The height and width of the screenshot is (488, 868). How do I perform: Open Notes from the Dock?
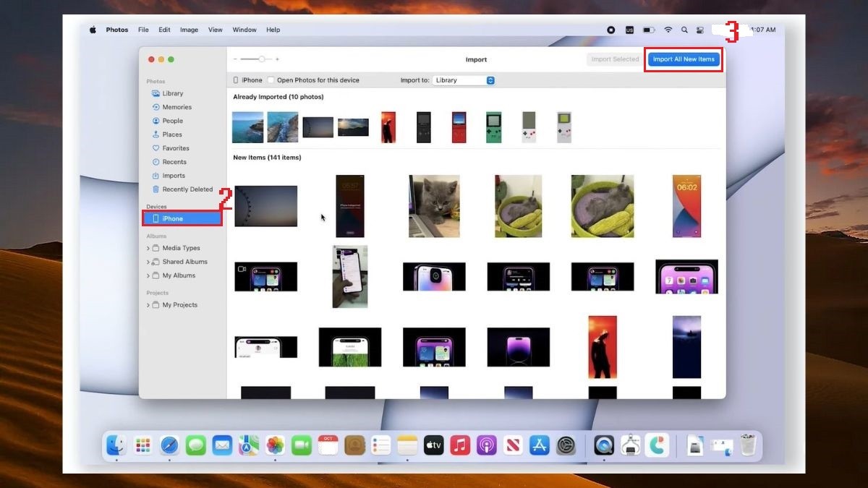tap(407, 445)
